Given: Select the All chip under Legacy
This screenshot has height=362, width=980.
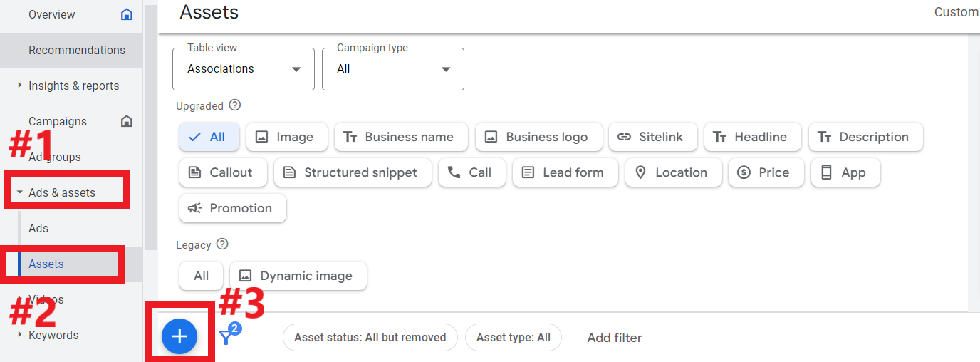Looking at the screenshot, I should tap(201, 276).
